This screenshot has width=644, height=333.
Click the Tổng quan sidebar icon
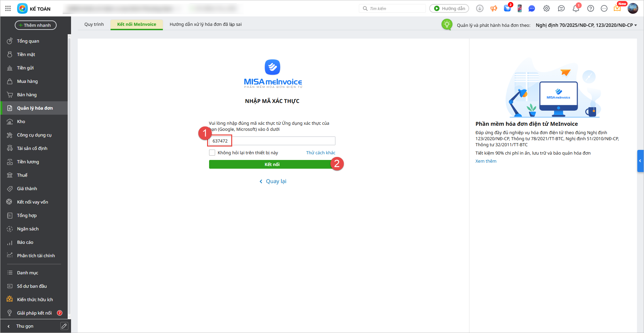coord(10,41)
